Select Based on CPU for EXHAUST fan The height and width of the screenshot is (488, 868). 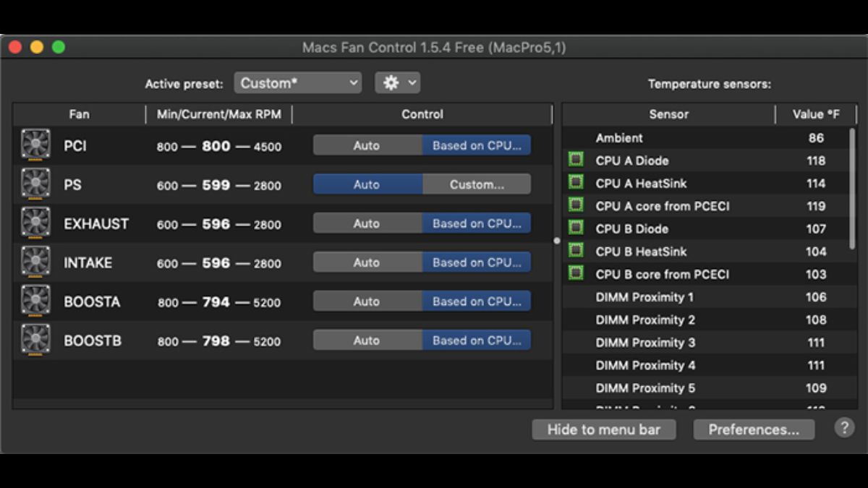pos(477,223)
